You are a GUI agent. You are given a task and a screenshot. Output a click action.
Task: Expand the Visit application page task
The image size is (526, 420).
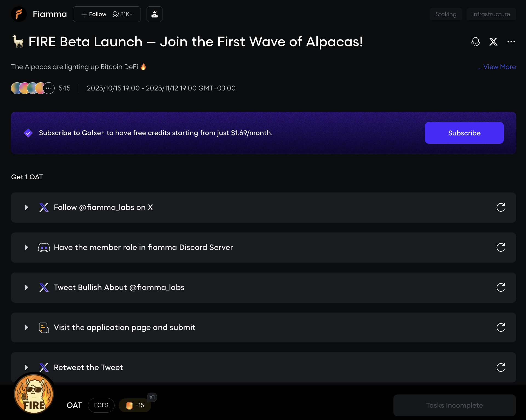tap(27, 328)
